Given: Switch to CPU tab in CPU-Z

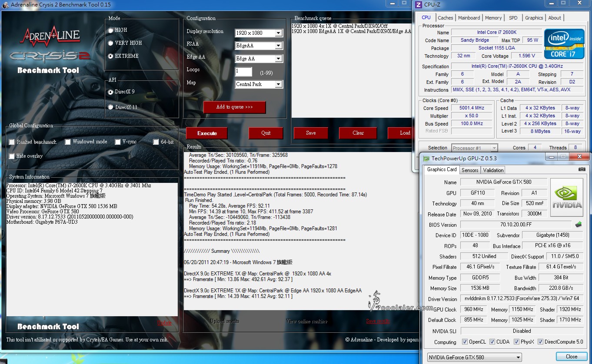Looking at the screenshot, I should (x=426, y=17).
